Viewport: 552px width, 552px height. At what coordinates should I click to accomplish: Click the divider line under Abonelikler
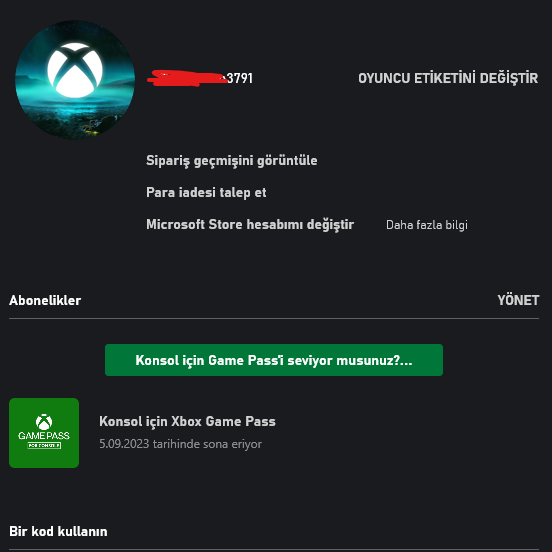(274, 319)
